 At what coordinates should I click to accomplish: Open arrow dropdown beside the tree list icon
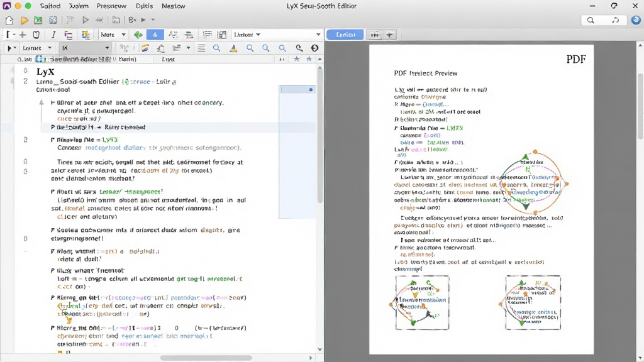tap(188, 48)
